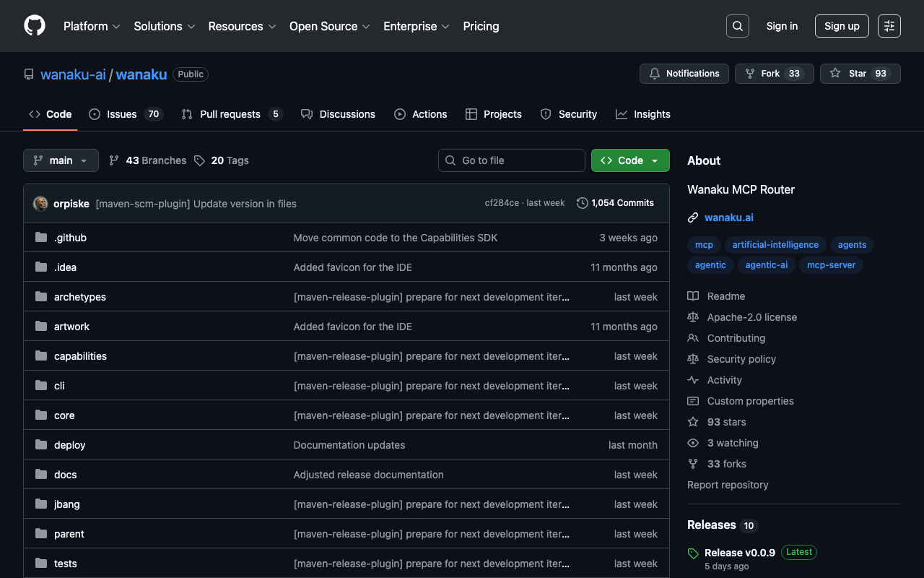The height and width of the screenshot is (578, 924).
Task: Open the search magnifier icon
Action: 737,26
